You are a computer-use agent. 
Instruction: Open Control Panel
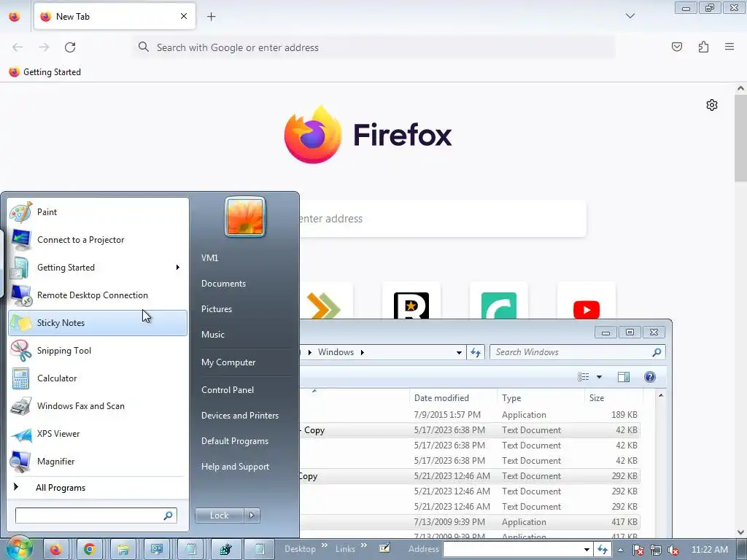coord(228,389)
